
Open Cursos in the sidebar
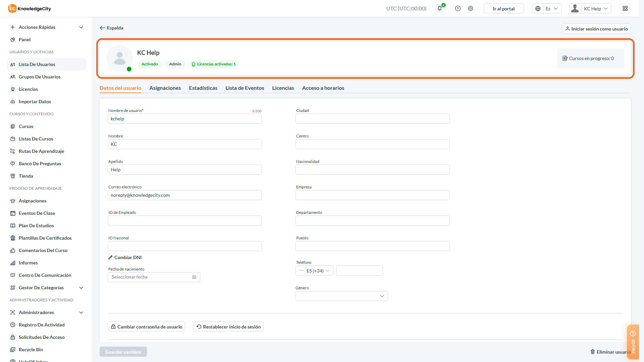(x=47, y=126)
